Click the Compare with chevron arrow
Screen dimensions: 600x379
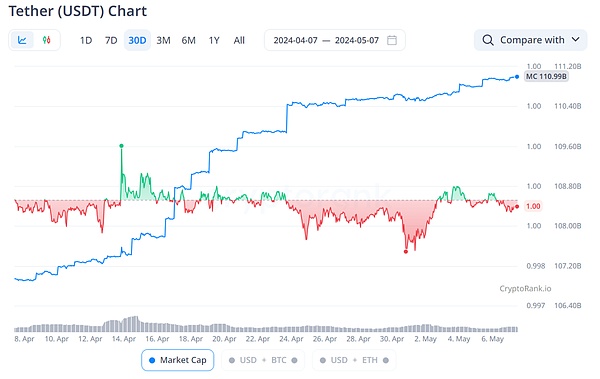point(576,39)
